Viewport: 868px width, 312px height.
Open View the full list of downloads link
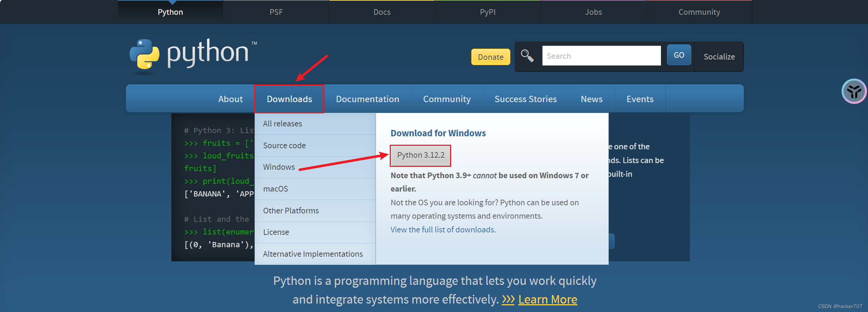click(x=443, y=230)
